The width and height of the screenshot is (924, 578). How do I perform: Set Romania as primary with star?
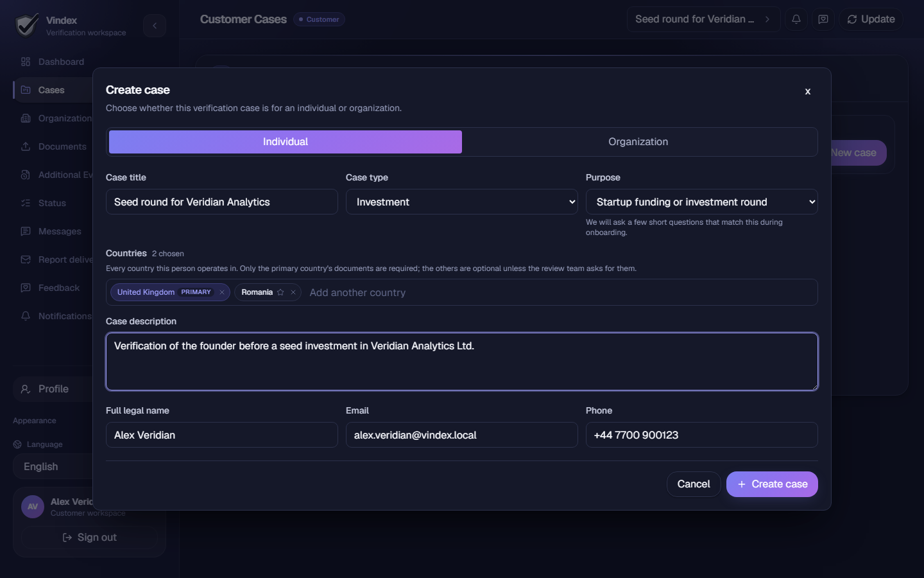point(280,292)
